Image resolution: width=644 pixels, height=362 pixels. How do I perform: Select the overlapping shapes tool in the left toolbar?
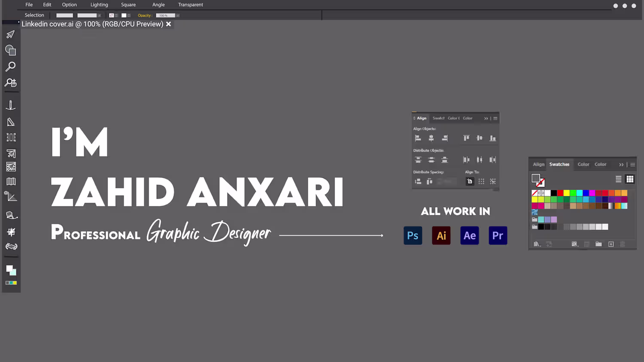pos(11,51)
